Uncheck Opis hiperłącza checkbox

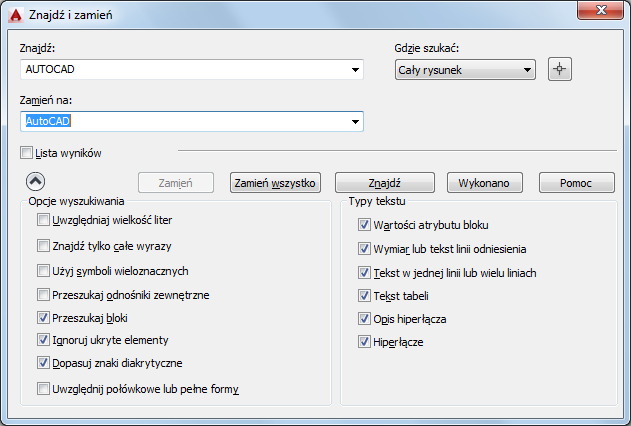[364, 319]
